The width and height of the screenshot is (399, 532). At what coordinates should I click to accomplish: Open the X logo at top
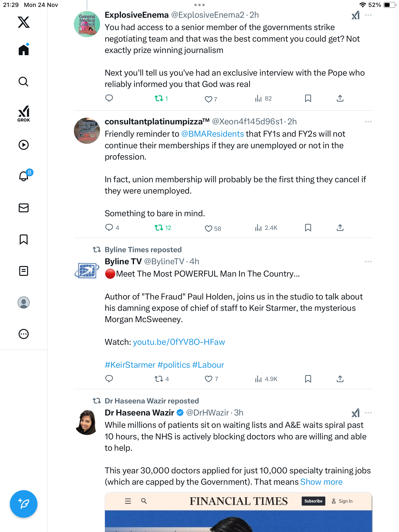click(24, 22)
